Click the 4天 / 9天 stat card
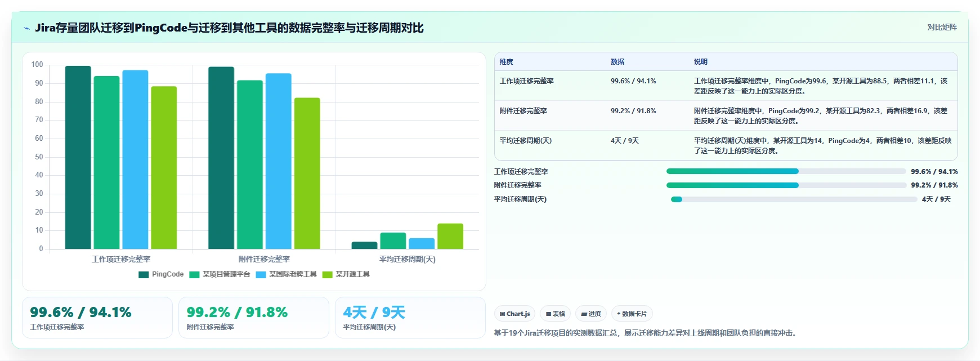Screen dimensions: 980x361 click(x=410, y=318)
